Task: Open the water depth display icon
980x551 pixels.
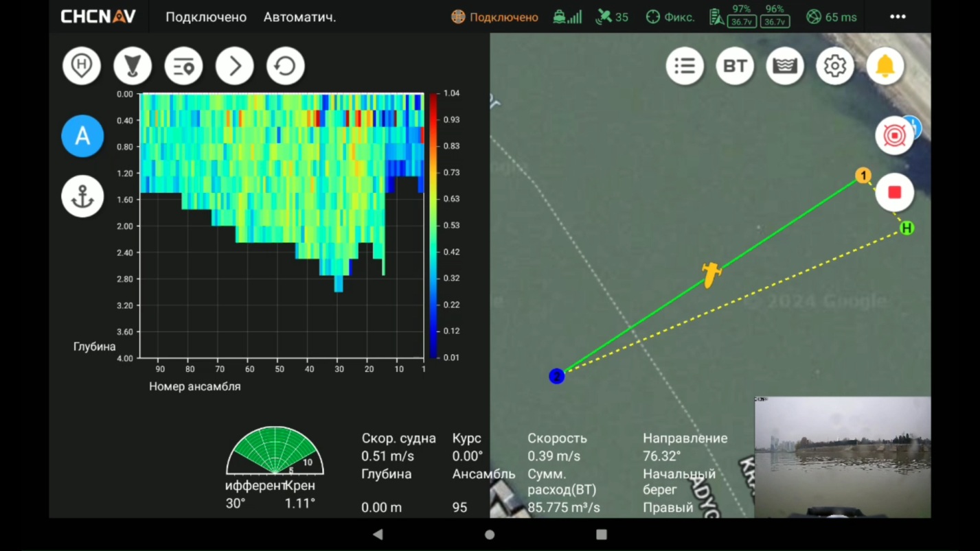Action: [x=784, y=66]
